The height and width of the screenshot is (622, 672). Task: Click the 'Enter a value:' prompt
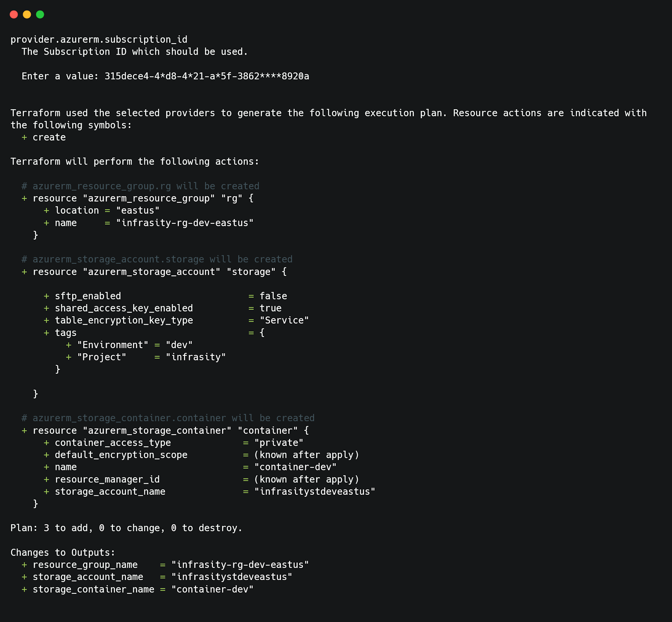point(60,76)
